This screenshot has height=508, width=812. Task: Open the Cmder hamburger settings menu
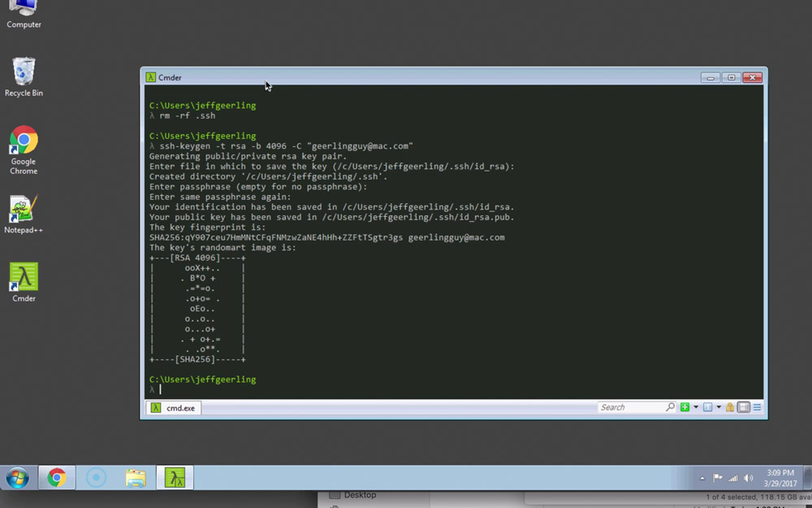coord(757,407)
